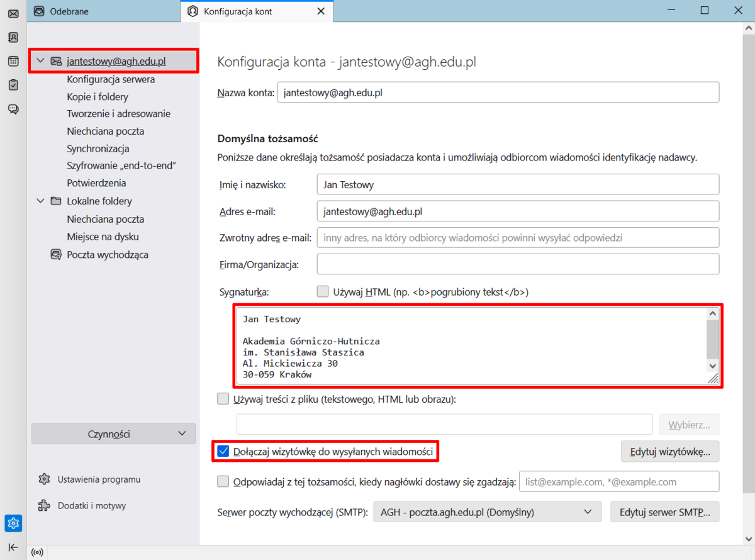
Task: Click the Edytuj serwer SMTP button
Action: 664,512
